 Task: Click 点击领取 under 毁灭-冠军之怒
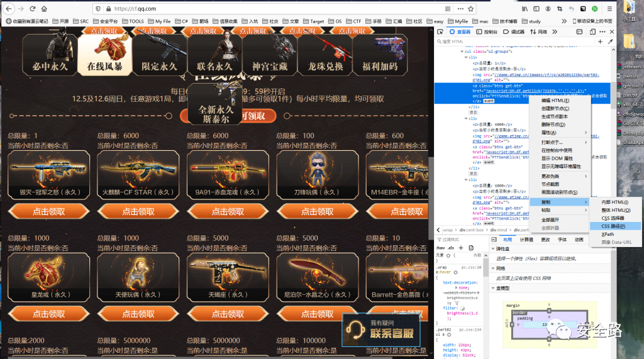(x=48, y=211)
